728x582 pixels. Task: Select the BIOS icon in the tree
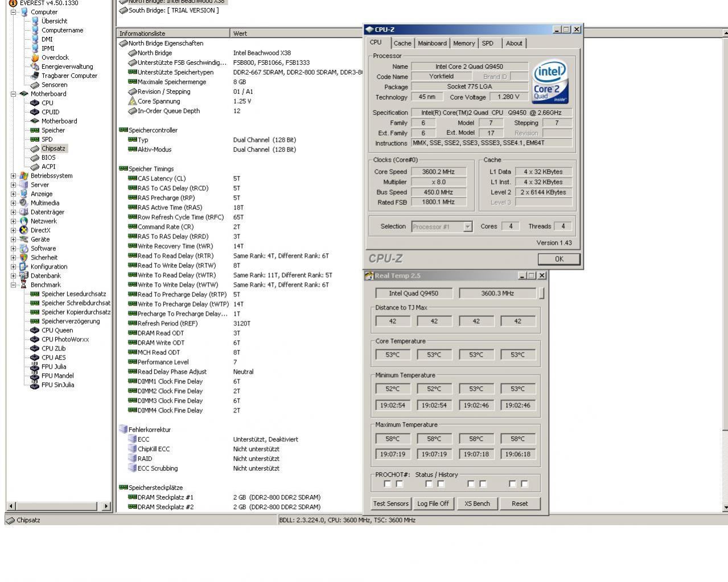coord(35,158)
